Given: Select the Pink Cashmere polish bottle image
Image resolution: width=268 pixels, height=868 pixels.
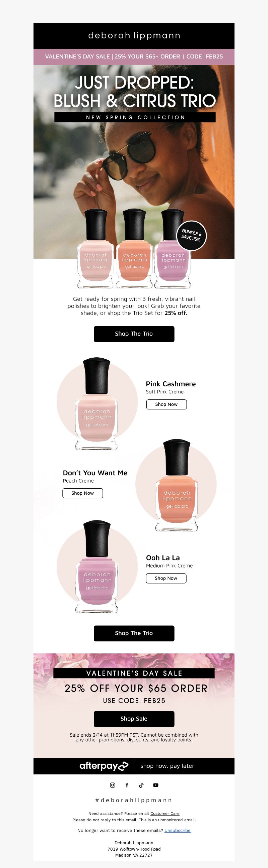Looking at the screenshot, I should point(97,404).
